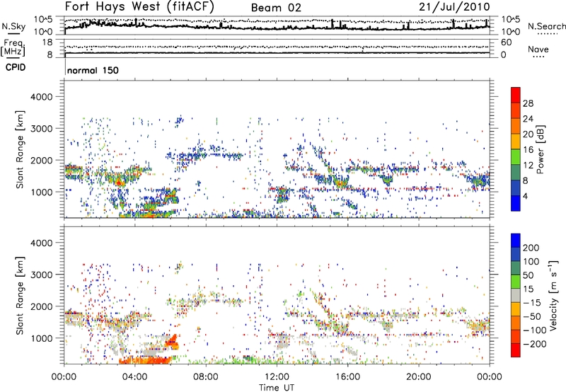Screen dimensions: 566x392
Task: Click the 04:00 time tick label
Action: (x=134, y=377)
